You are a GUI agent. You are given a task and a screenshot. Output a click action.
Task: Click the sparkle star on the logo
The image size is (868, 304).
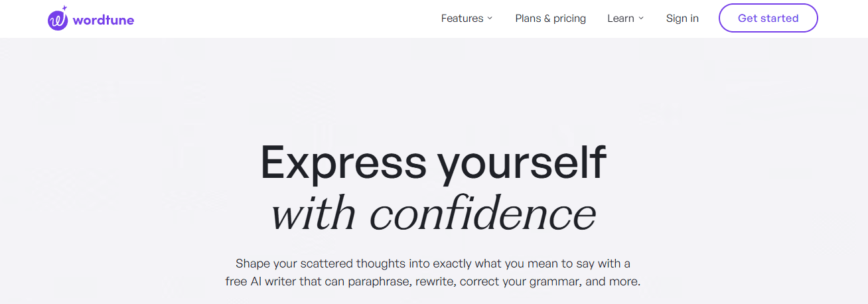pos(64,9)
